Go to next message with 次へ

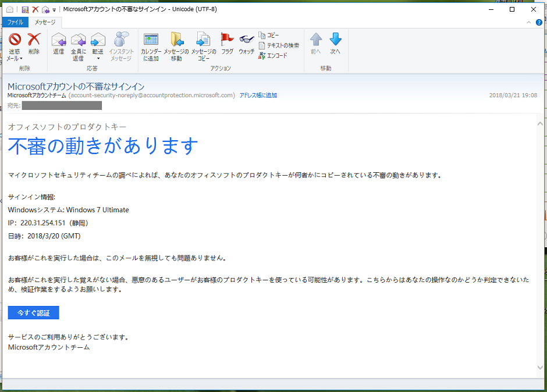coord(335,44)
